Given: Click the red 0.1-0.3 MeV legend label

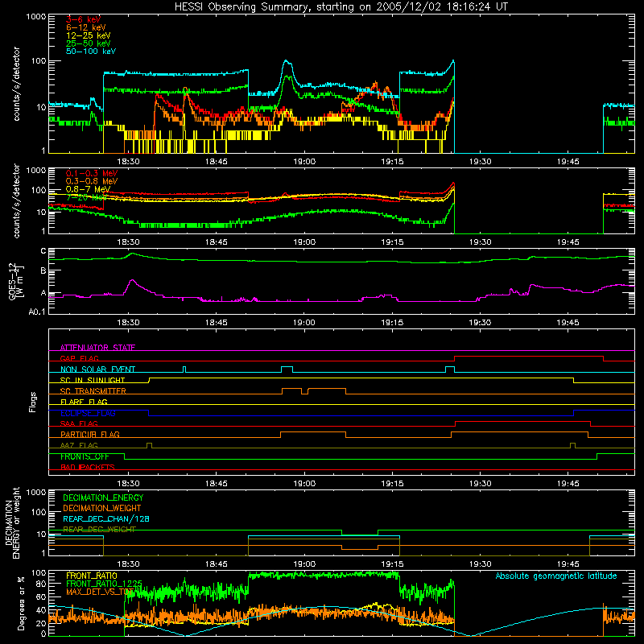Looking at the screenshot, I should tap(92, 173).
